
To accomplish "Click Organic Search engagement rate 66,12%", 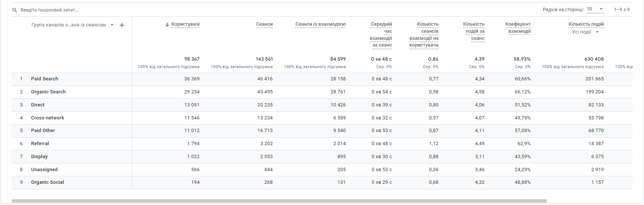I will pos(523,92).
